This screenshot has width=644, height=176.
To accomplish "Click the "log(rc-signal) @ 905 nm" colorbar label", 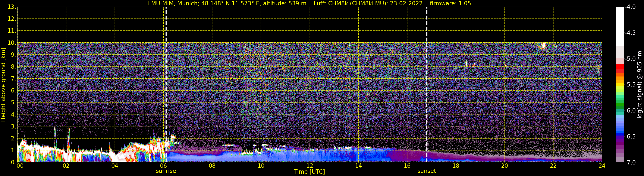I will click(x=640, y=85).
